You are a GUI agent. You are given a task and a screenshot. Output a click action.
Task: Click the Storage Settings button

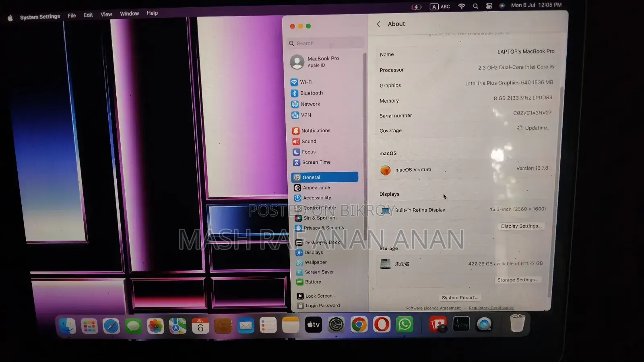click(518, 280)
